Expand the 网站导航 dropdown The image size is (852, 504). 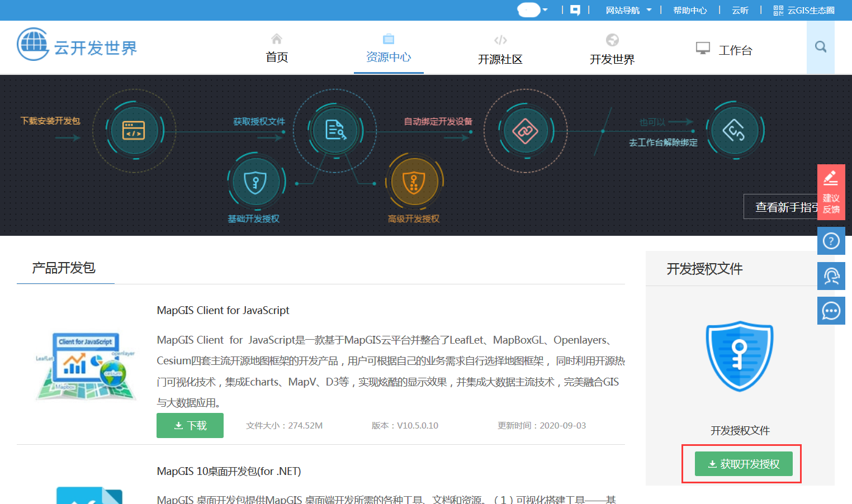coord(628,10)
